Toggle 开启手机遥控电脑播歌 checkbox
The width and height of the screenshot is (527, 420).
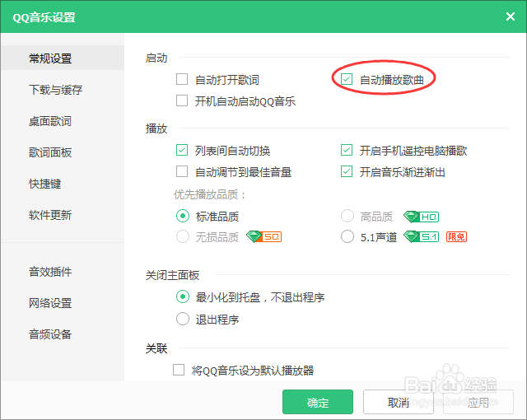click(347, 150)
